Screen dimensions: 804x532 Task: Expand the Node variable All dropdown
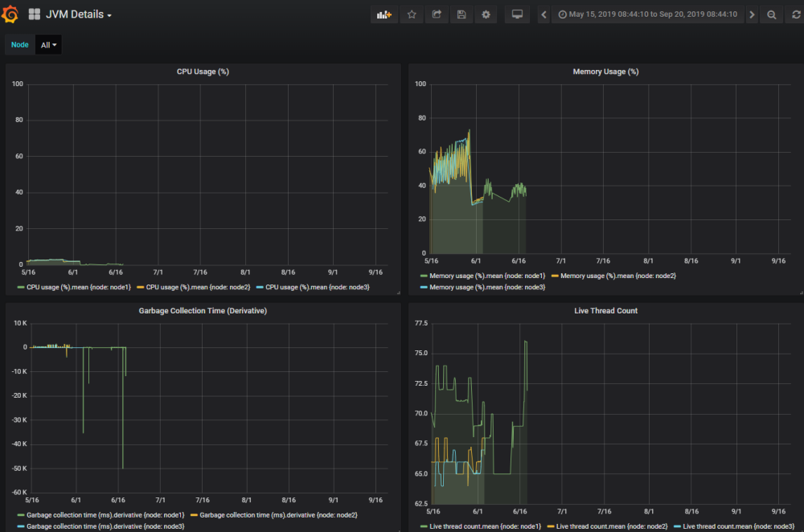point(48,44)
